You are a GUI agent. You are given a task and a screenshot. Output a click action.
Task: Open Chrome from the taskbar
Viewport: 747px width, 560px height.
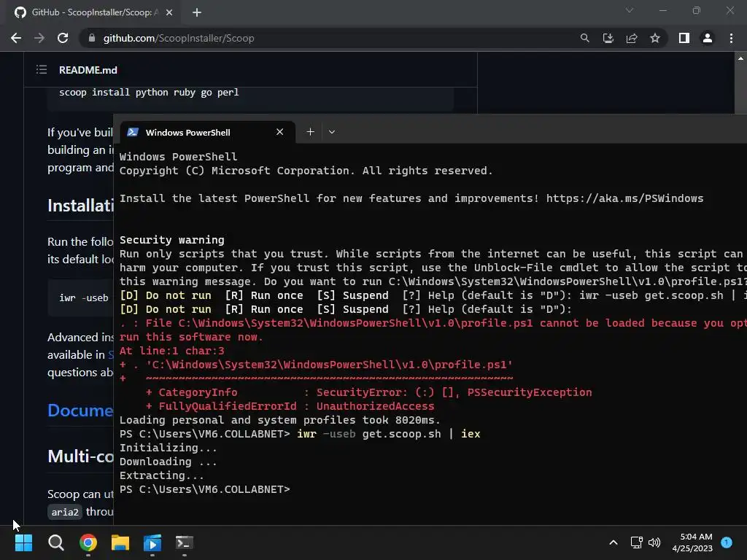pos(88,542)
